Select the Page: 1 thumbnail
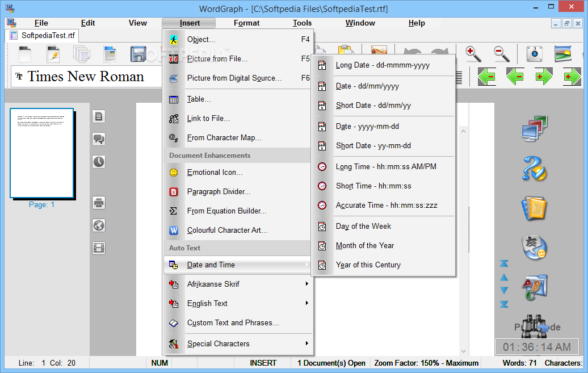The width and height of the screenshot is (588, 373). pos(42,153)
